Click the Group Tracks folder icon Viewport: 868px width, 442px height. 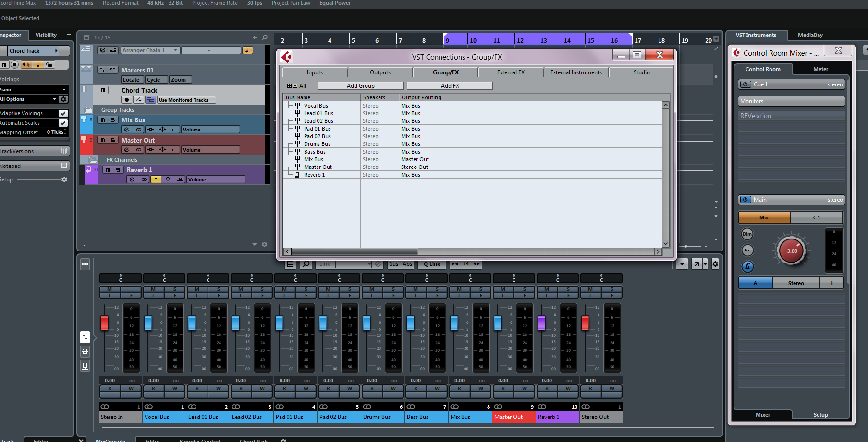point(88,110)
